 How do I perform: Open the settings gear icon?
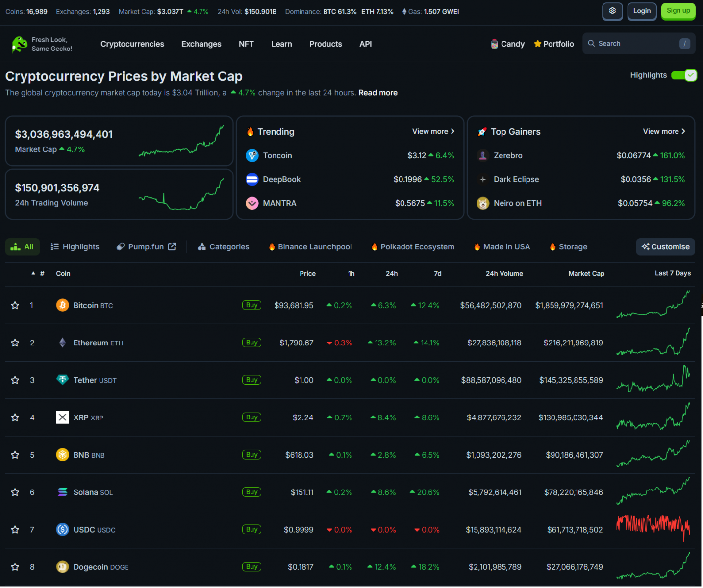click(x=612, y=11)
